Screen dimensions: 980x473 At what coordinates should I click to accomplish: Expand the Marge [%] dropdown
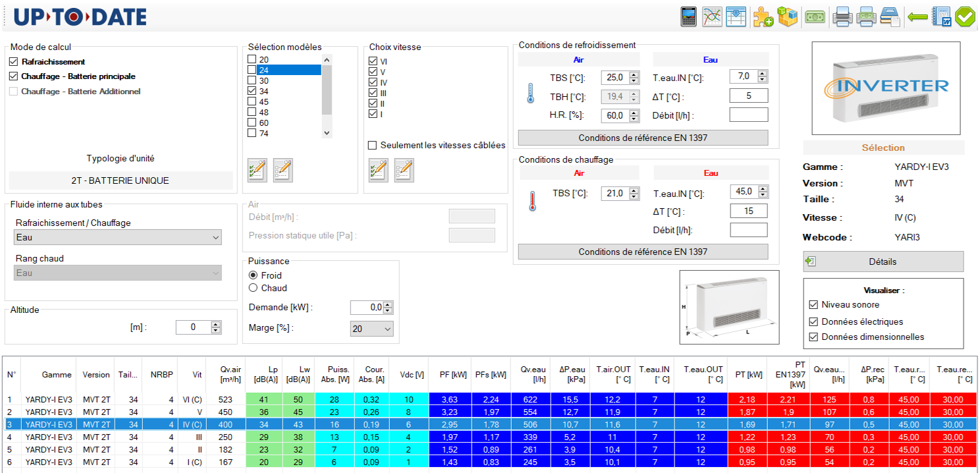[371, 328]
